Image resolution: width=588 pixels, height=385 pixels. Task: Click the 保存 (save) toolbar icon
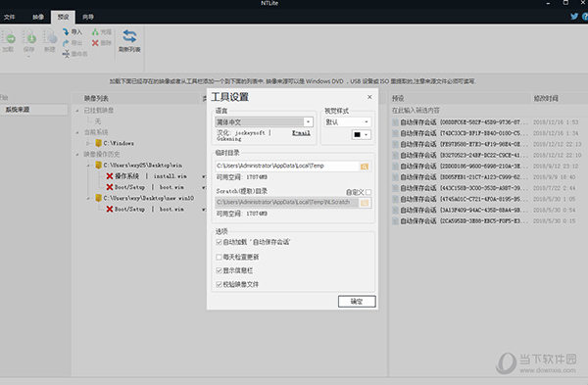coord(28,37)
